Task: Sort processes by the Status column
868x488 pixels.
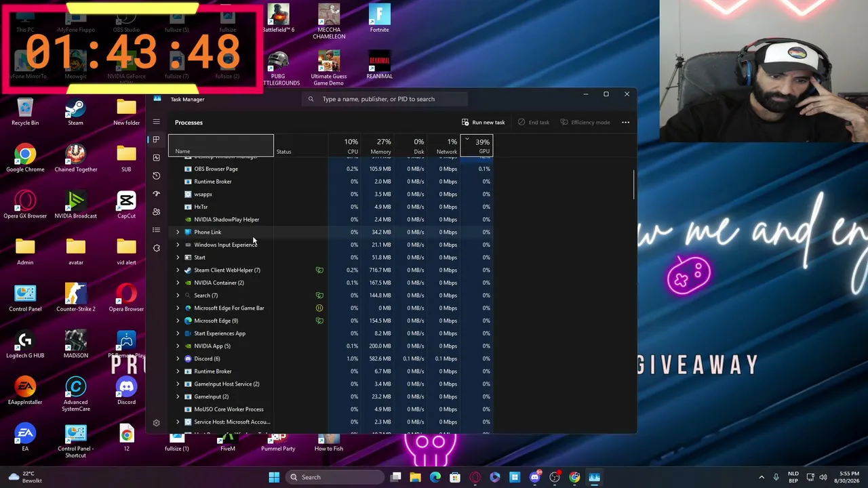Action: click(300, 146)
